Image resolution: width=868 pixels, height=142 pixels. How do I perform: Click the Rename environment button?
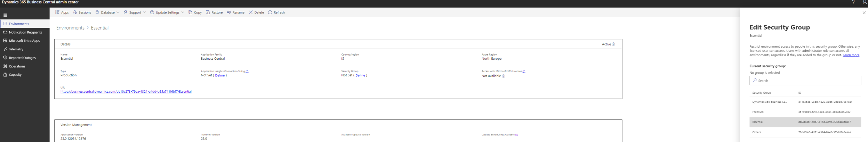click(x=235, y=12)
